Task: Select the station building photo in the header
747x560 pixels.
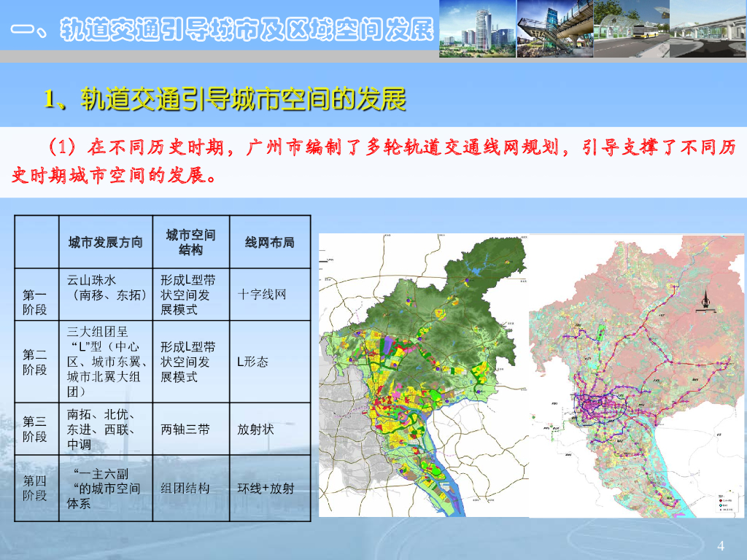Action: (554, 29)
